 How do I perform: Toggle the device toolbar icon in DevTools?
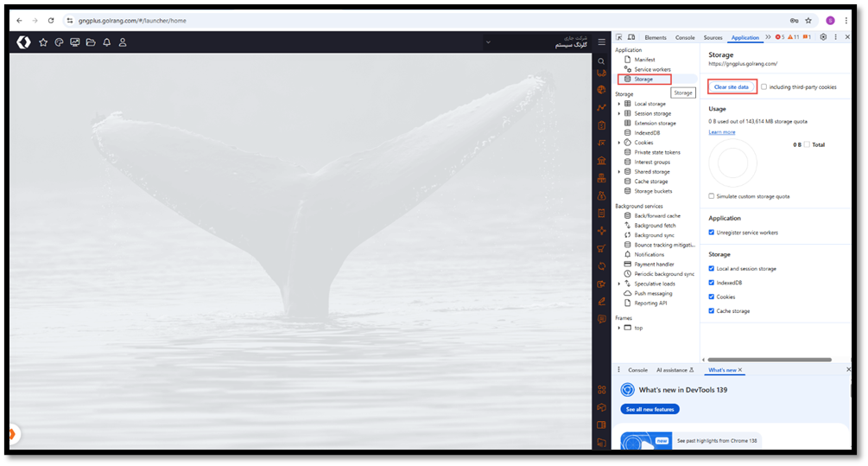pos(631,37)
